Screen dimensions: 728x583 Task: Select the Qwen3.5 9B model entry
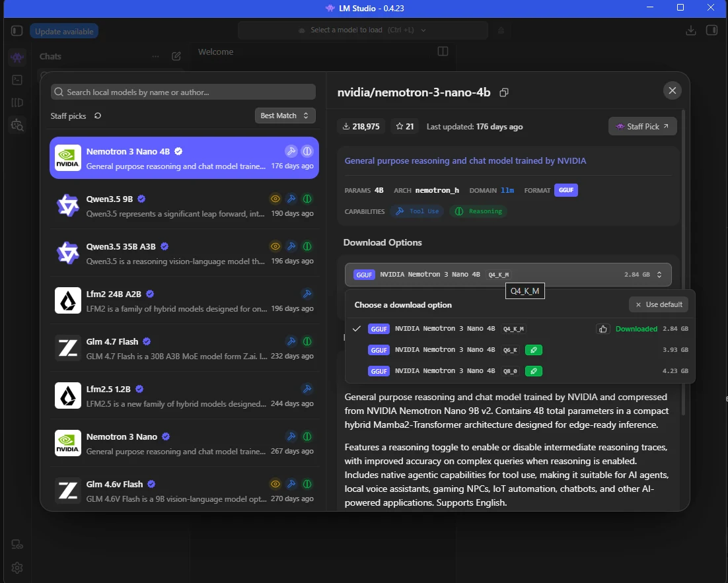click(x=184, y=205)
